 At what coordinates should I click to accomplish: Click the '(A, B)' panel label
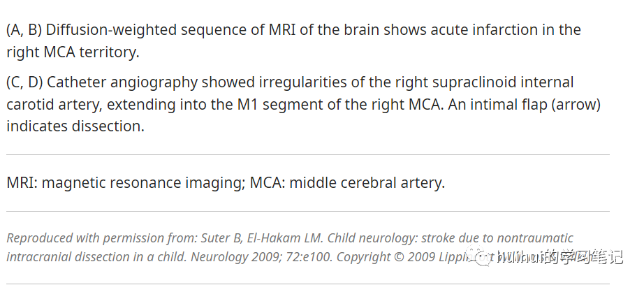point(24,30)
